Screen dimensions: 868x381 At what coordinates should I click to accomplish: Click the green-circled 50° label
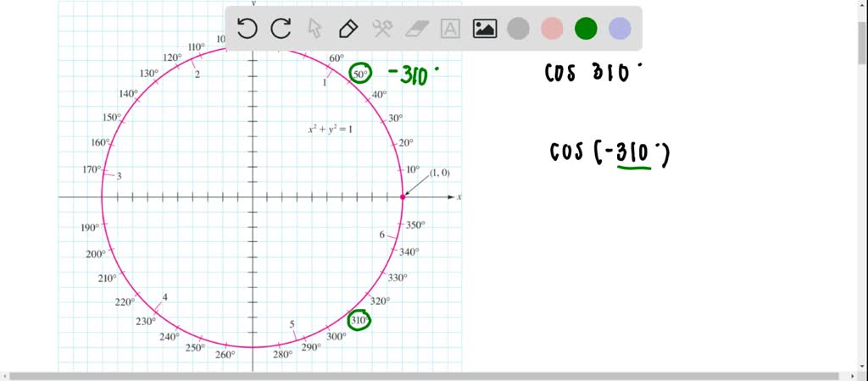[360, 75]
